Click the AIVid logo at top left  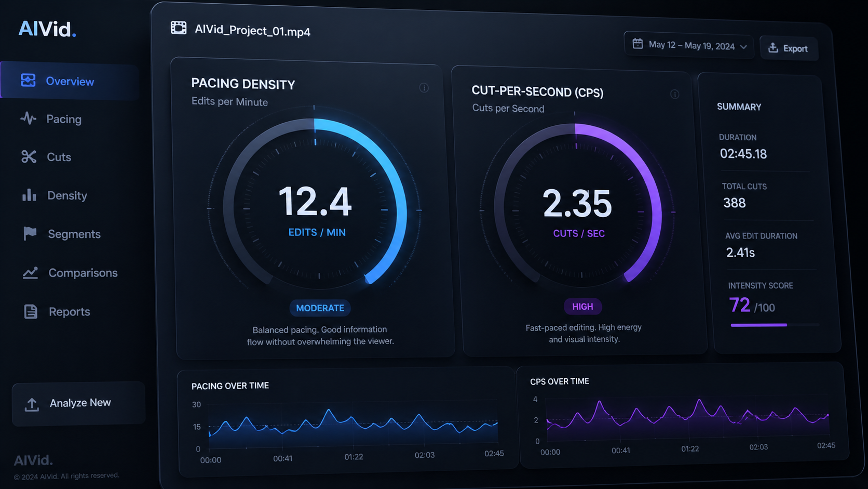[x=47, y=29]
